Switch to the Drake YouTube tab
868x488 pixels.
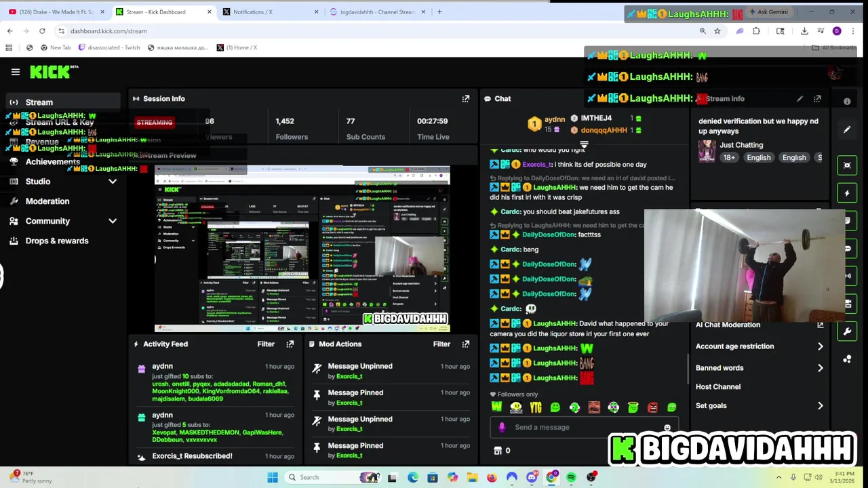[56, 12]
